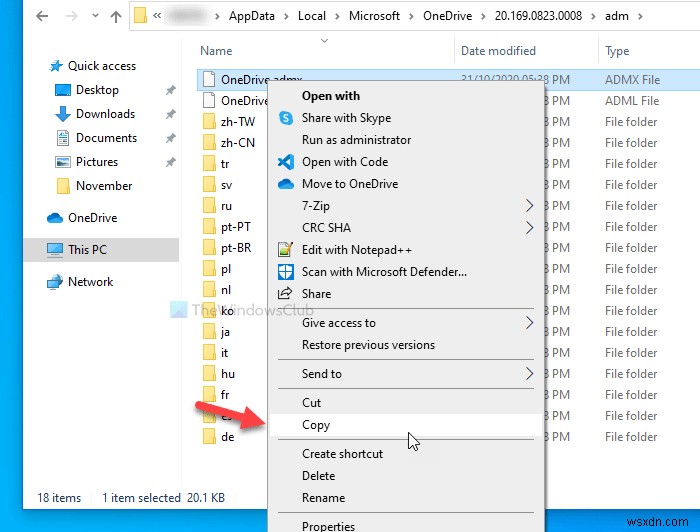Choose Cut from the context menu
Viewport: 700px width, 532px height.
pyautogui.click(x=311, y=403)
